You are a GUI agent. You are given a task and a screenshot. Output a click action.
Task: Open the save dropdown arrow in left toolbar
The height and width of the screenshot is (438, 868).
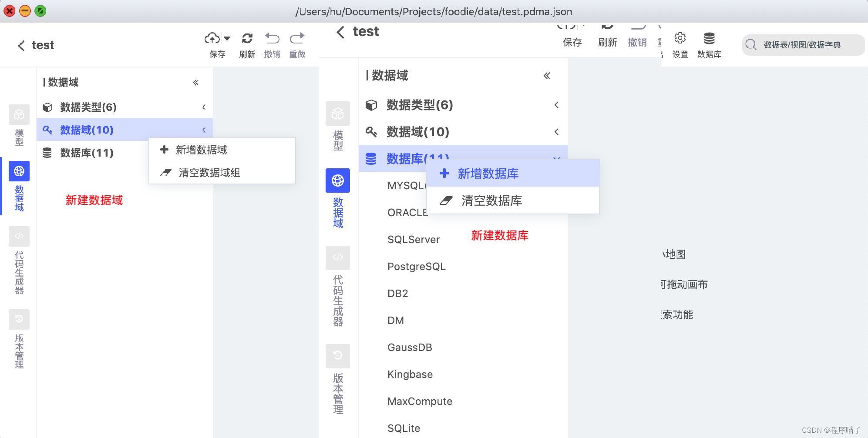(x=227, y=38)
